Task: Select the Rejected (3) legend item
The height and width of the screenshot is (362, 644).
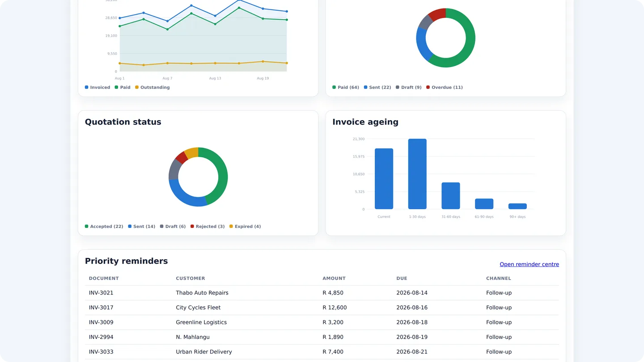Action: (208, 227)
